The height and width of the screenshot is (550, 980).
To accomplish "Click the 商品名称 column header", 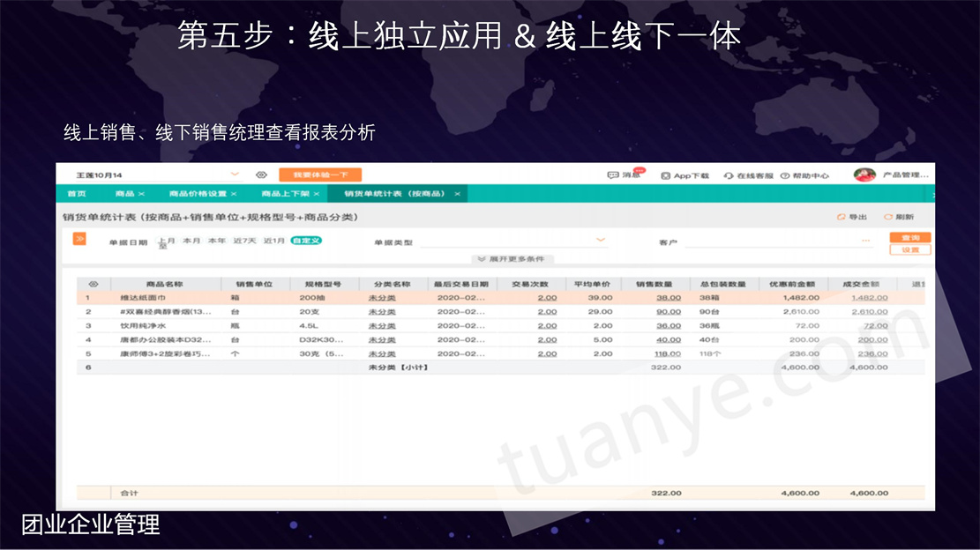I will click(x=164, y=284).
